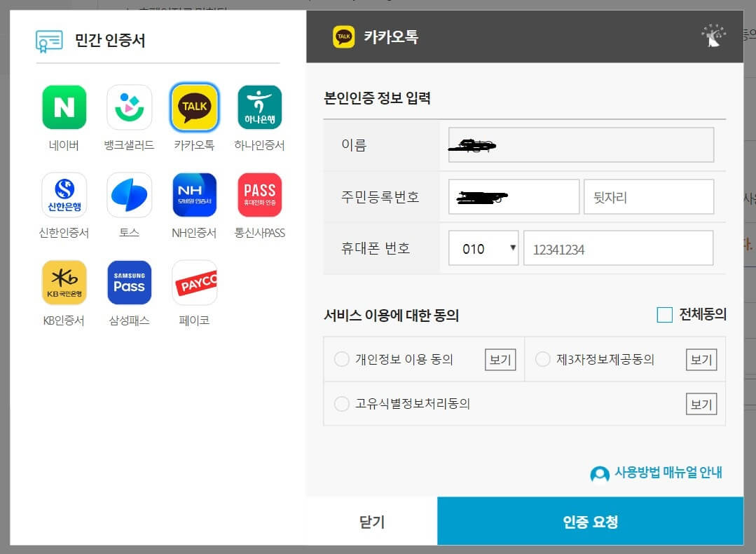756x554 pixels.
Task: Click the 닫기 button
Action: tap(372, 522)
